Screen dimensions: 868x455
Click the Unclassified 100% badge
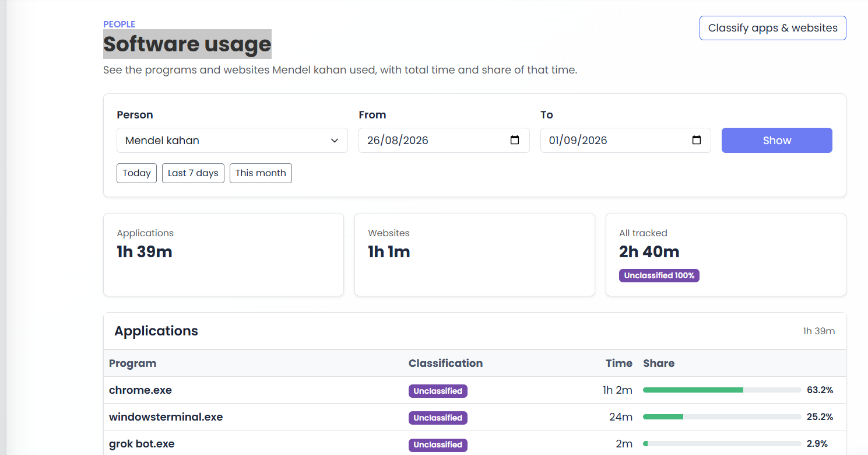pyautogui.click(x=659, y=275)
